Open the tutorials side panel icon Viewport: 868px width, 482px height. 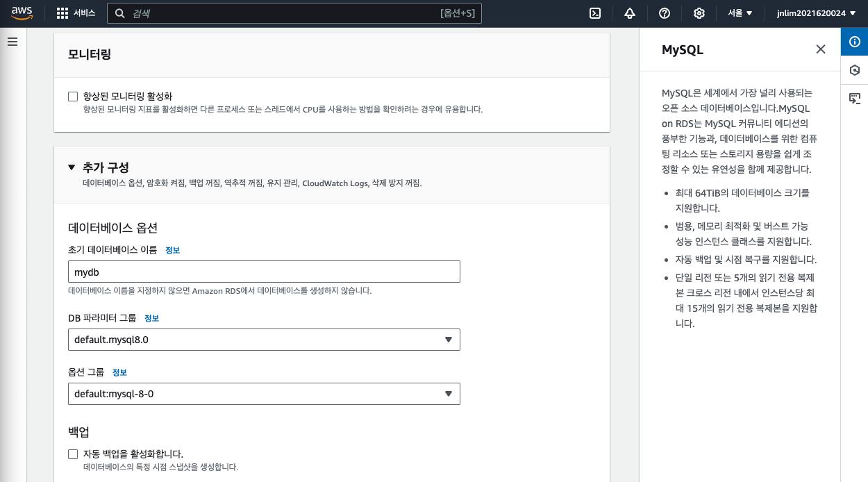855,98
